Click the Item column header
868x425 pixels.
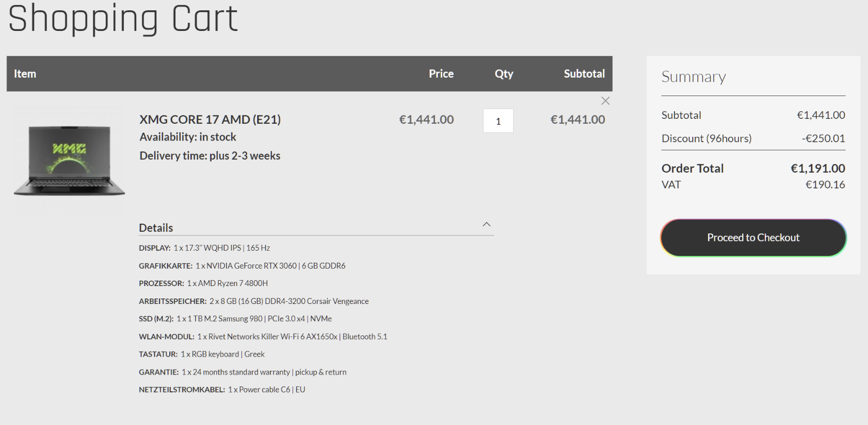click(x=25, y=74)
